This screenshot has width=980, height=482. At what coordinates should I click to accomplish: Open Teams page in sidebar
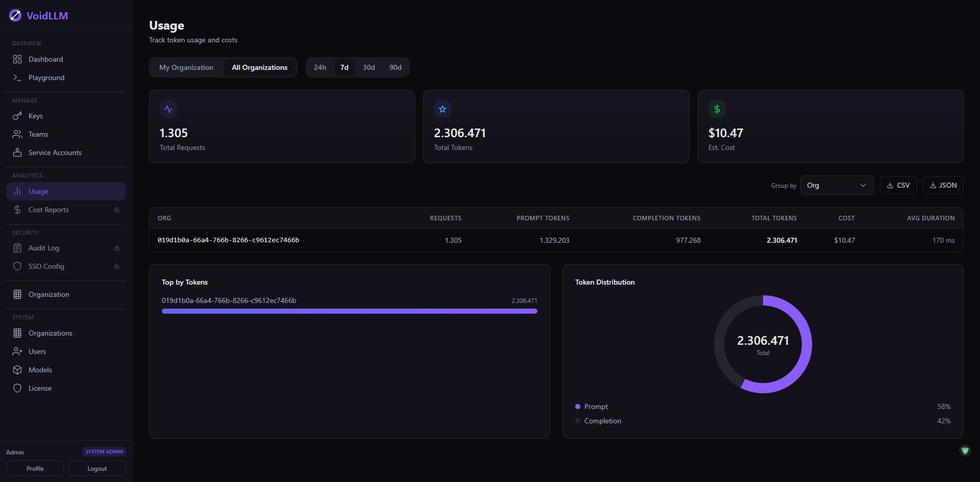[66, 134]
